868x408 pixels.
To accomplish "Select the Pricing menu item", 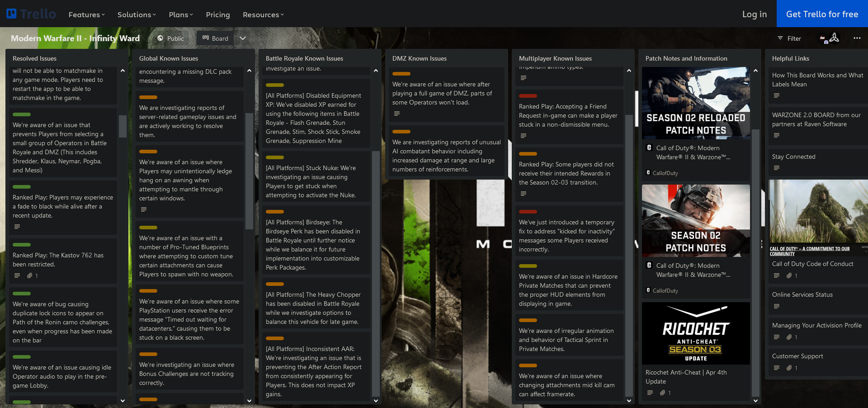I will click(218, 14).
